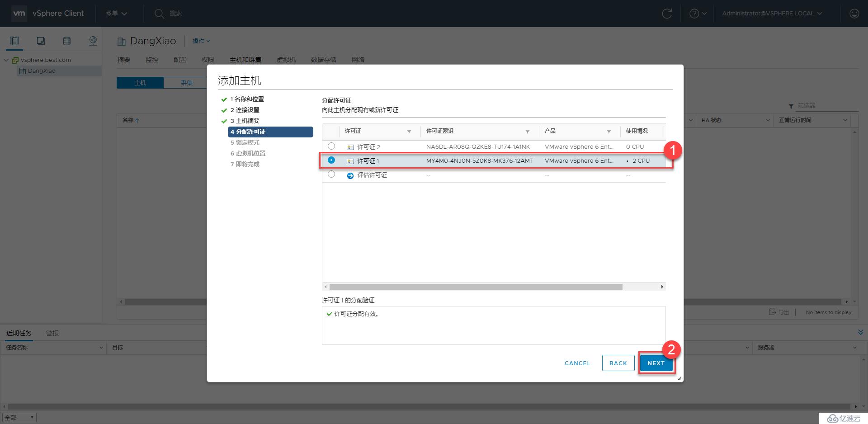Open Hosts and Clusters inventory view icon
Viewport: 868px width, 424px height.
14,41
